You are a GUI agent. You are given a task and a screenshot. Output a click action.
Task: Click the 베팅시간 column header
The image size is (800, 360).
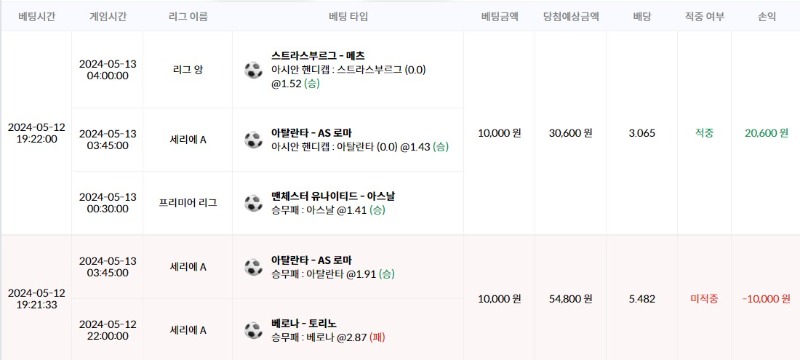click(x=36, y=16)
